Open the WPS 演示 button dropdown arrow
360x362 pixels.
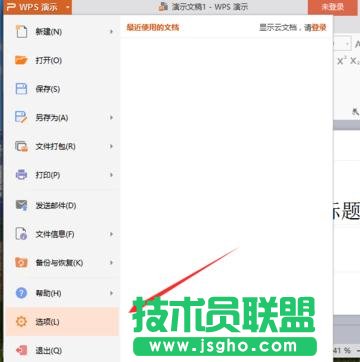(x=68, y=7)
